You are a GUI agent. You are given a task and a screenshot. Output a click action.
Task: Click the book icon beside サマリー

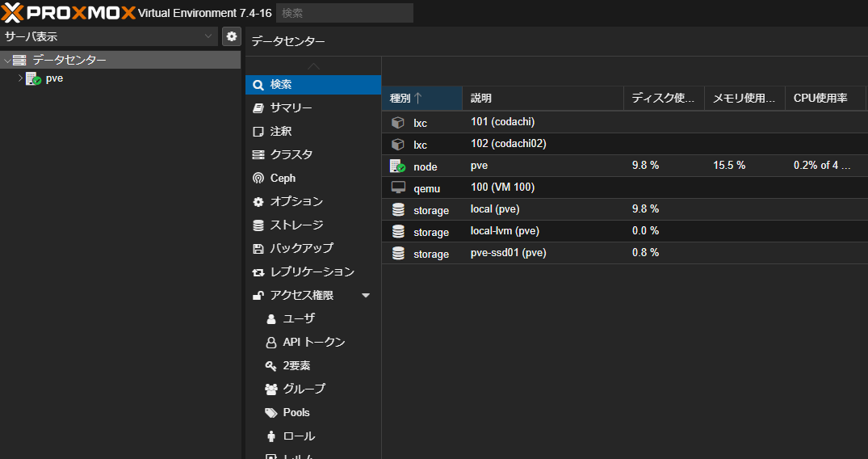tap(258, 108)
